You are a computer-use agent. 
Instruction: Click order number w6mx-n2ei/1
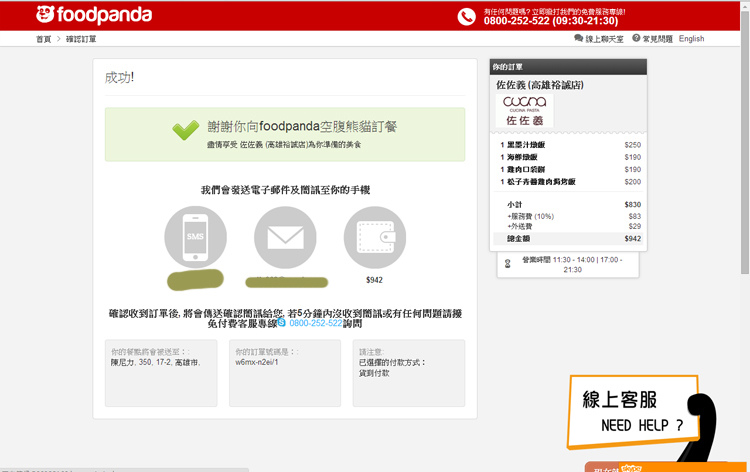pos(257,362)
